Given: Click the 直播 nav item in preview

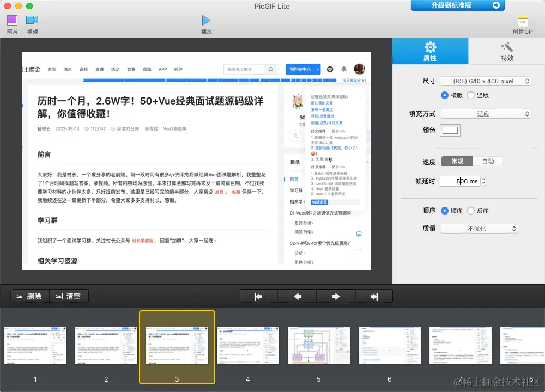Looking at the screenshot, I should pos(99,70).
